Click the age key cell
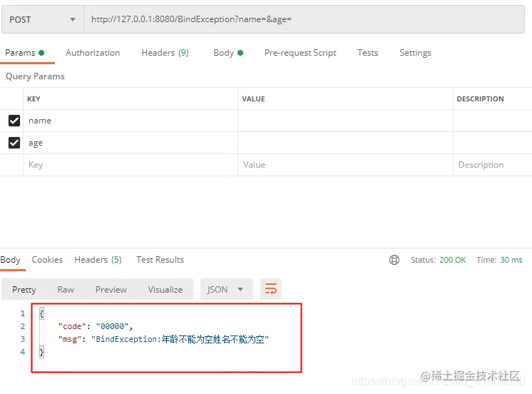 pyautogui.click(x=131, y=143)
